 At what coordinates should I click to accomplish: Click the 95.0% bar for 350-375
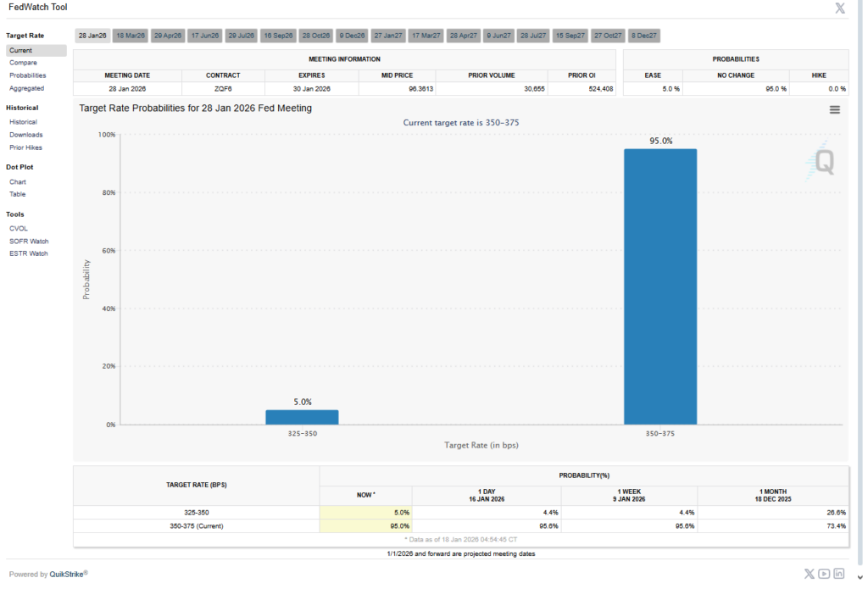[x=659, y=286]
